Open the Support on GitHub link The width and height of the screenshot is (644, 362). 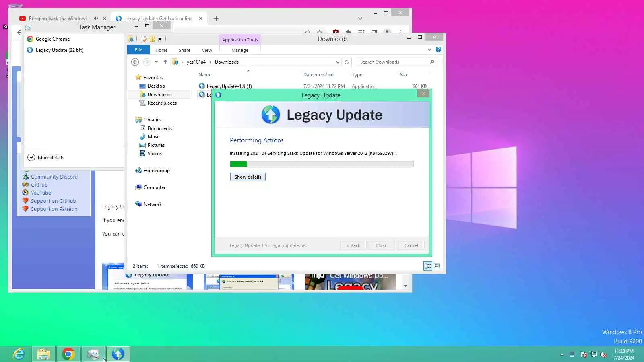(x=54, y=201)
